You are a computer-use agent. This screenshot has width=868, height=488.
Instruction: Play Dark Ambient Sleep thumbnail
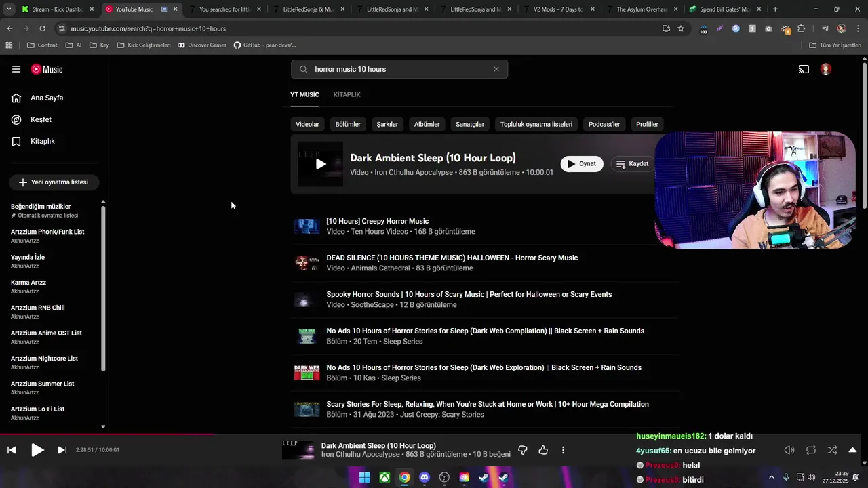click(x=321, y=164)
